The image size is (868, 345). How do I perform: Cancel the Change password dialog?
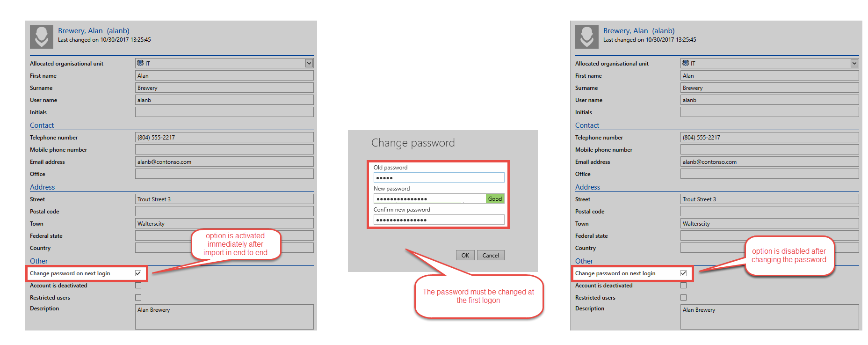[491, 256]
